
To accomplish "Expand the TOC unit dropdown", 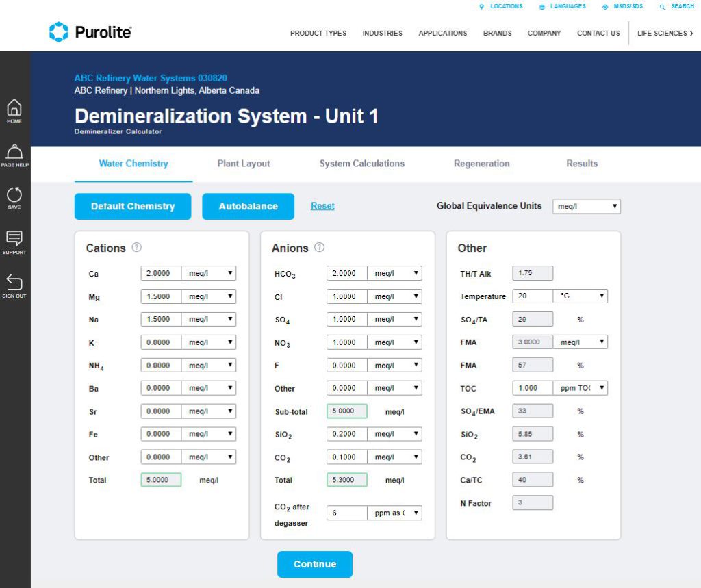I will pos(580,388).
